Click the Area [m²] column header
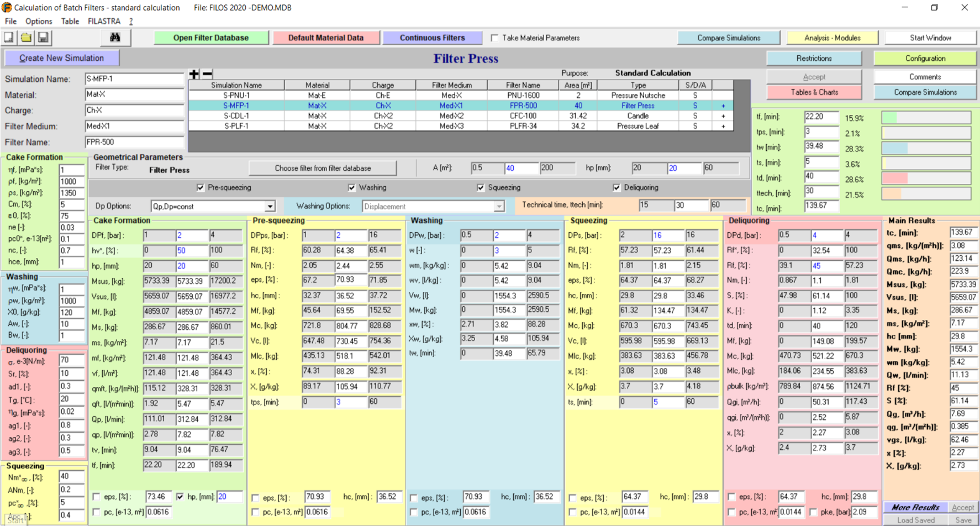This screenshot has width=980, height=526. coord(578,85)
